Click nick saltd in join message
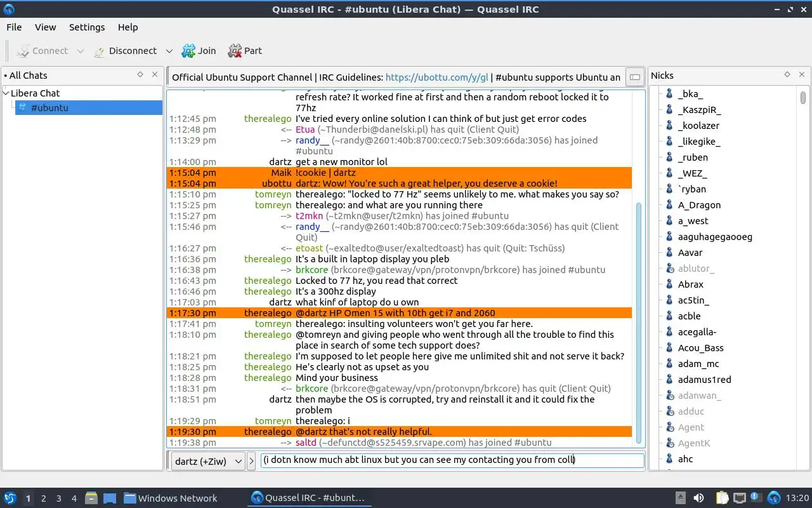The width and height of the screenshot is (812, 508). tap(306, 443)
